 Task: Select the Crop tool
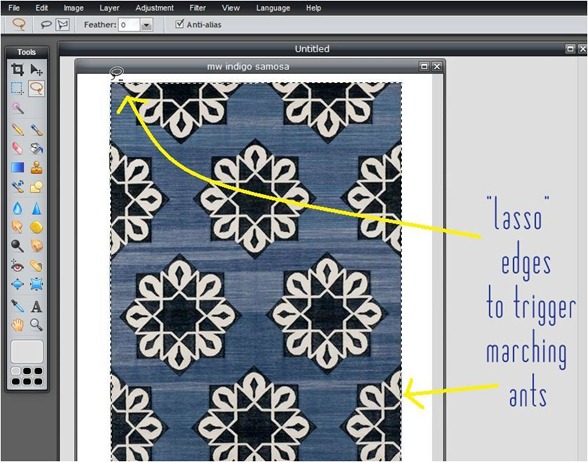[17, 69]
